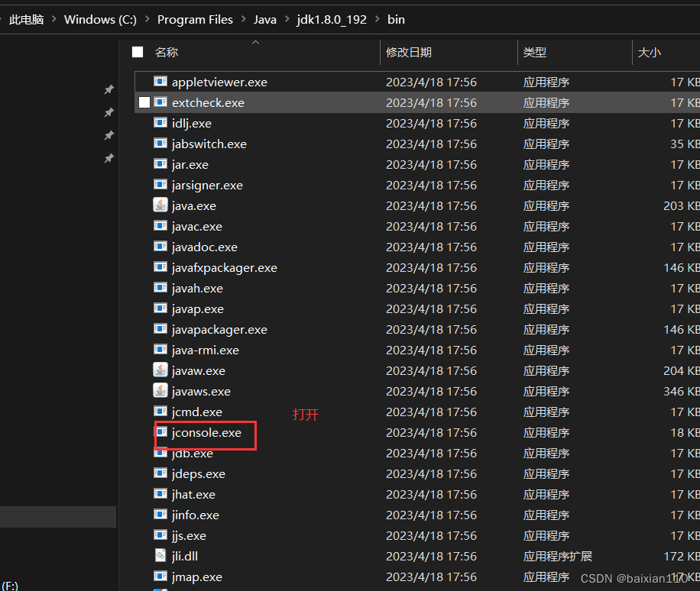Select the jabswitch.exe file name
The height and width of the screenshot is (591, 700).
click(x=209, y=144)
